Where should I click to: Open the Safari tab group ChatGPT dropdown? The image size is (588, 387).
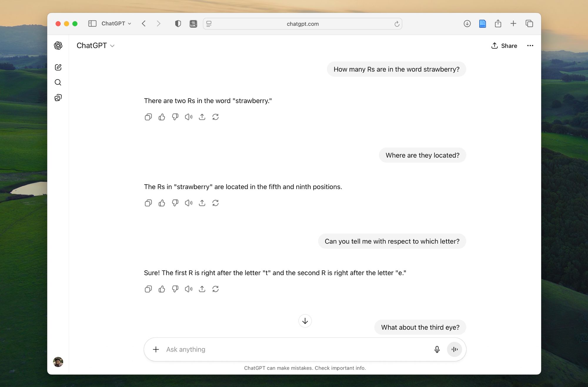click(116, 24)
